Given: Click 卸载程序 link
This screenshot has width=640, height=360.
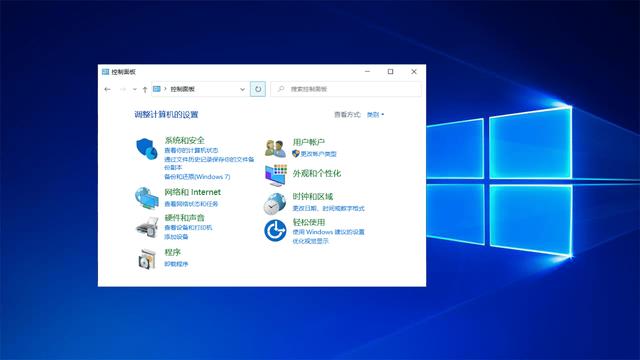Looking at the screenshot, I should [176, 264].
